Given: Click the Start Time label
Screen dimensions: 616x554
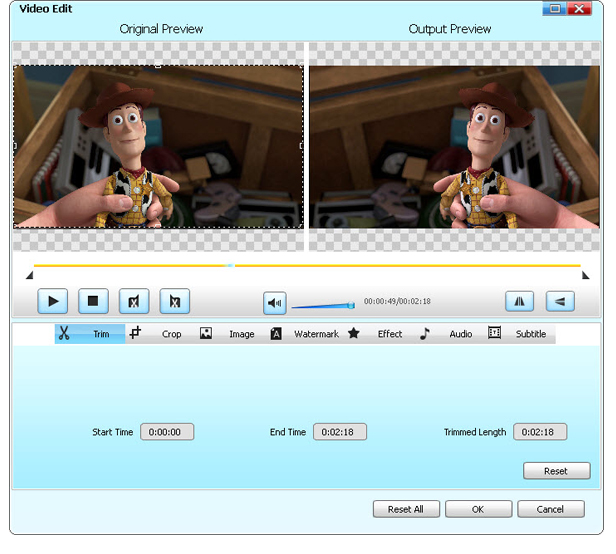Looking at the screenshot, I should [113, 432].
